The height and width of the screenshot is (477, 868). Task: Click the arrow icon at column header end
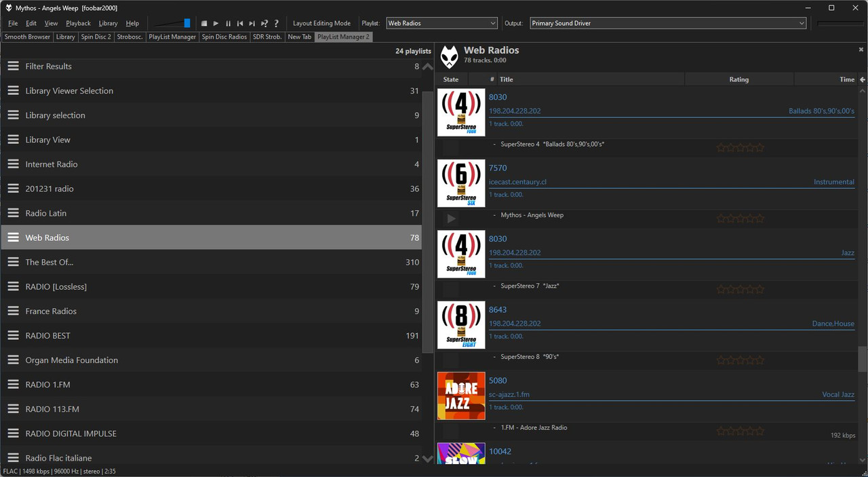pyautogui.click(x=863, y=79)
